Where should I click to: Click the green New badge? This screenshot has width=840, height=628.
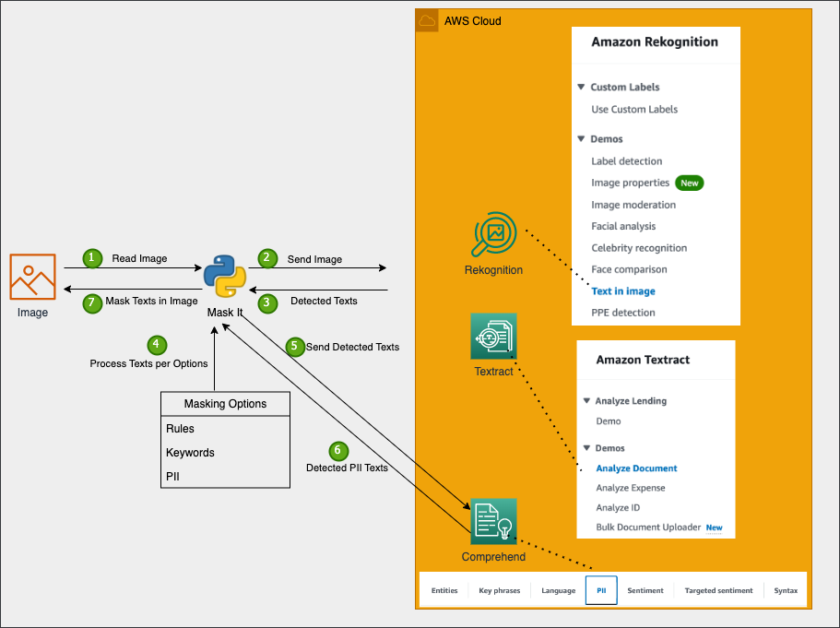pyautogui.click(x=690, y=184)
